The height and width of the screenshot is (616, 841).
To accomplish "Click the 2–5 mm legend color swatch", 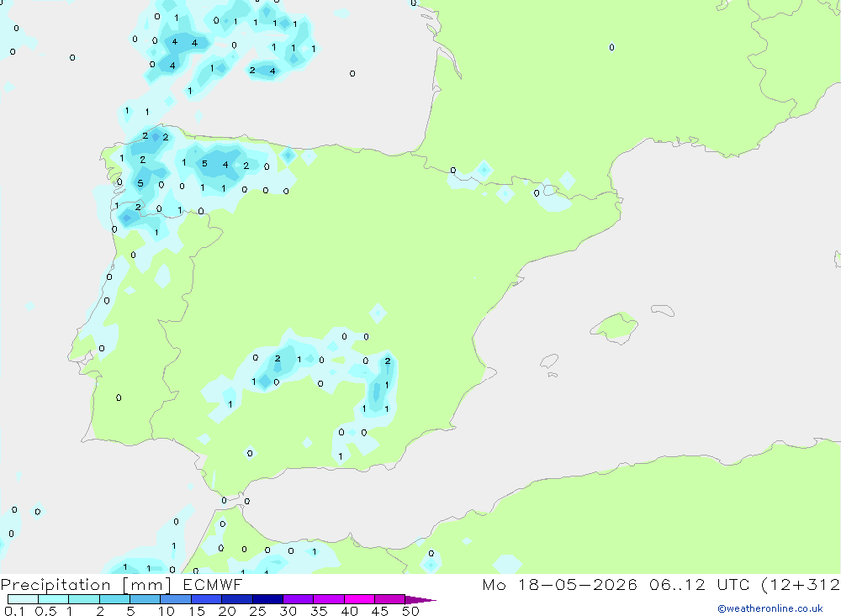I will point(114,599).
